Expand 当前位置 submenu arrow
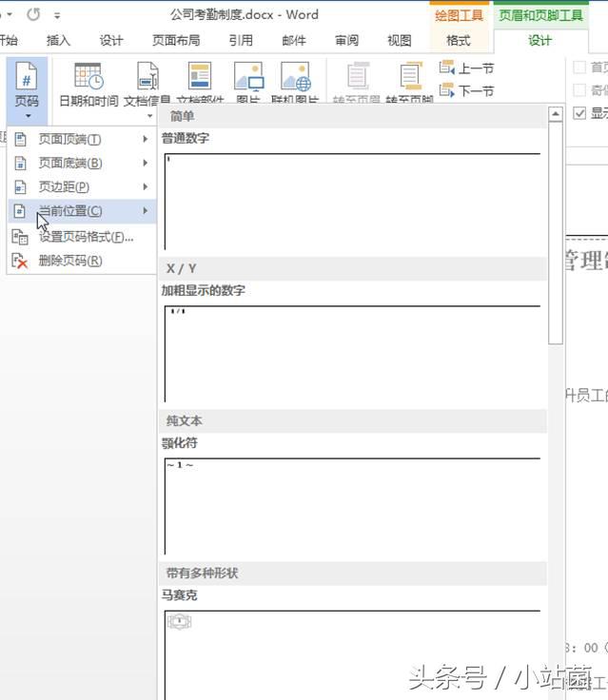Image resolution: width=608 pixels, height=700 pixels. 146,211
